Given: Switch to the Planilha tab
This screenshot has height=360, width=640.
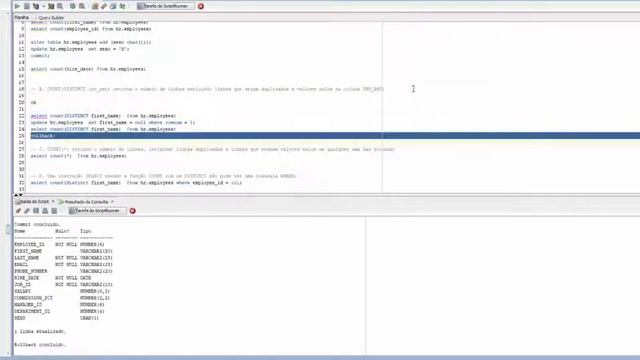Looking at the screenshot, I should pos(21,18).
